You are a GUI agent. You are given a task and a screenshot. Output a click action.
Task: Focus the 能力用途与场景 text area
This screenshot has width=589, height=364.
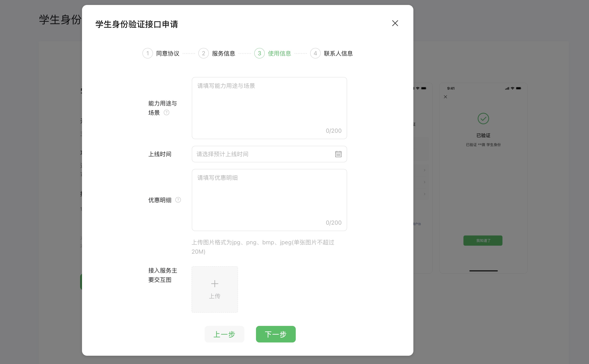pyautogui.click(x=269, y=108)
